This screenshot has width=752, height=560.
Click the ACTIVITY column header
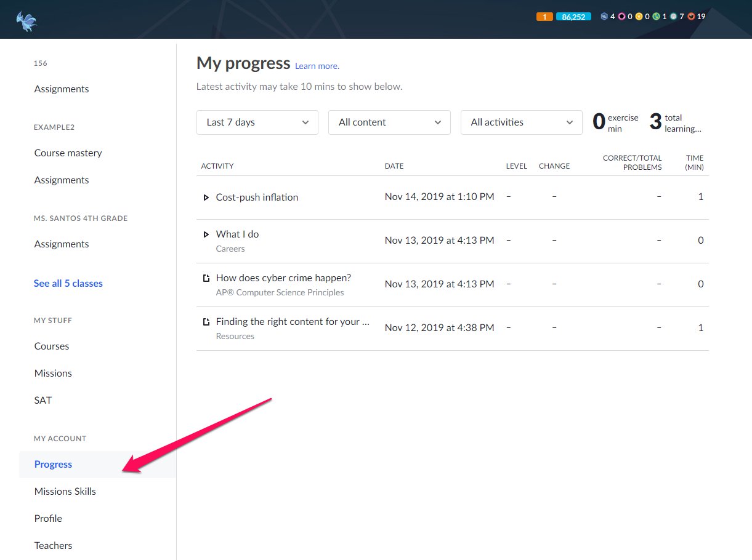coord(217,166)
